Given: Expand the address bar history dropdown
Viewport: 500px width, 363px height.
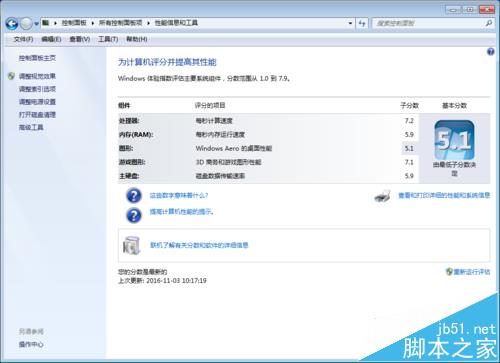Looking at the screenshot, I should click(350, 23).
